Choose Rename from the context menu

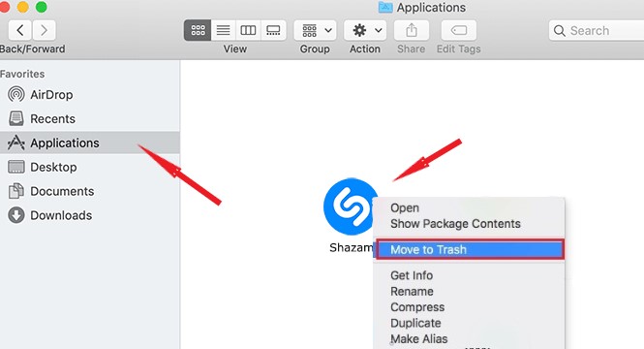click(469, 292)
